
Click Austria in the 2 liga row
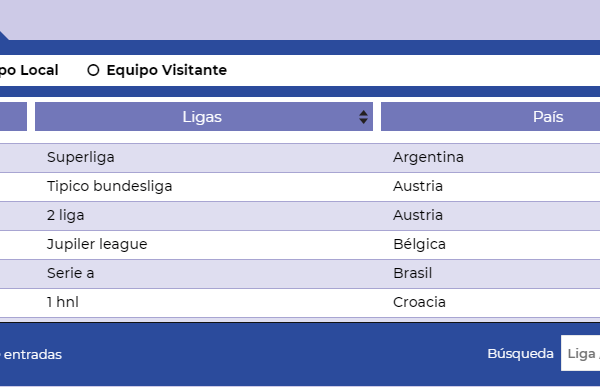(418, 215)
